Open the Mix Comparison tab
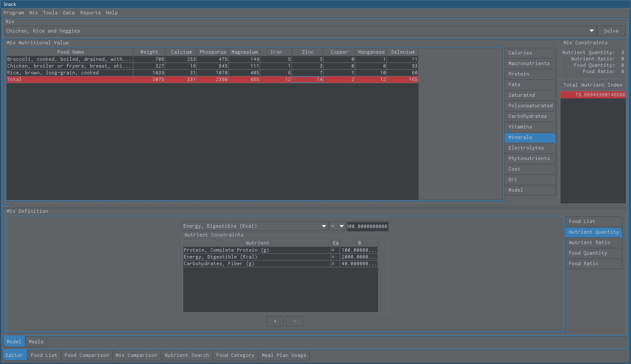Viewport: 631px width, 364px height. pyautogui.click(x=136, y=355)
